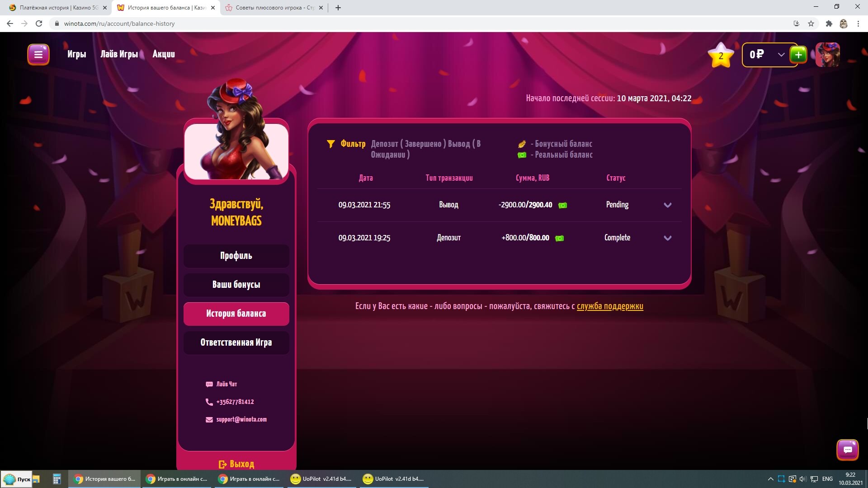Open the Игры menu item

(76, 54)
